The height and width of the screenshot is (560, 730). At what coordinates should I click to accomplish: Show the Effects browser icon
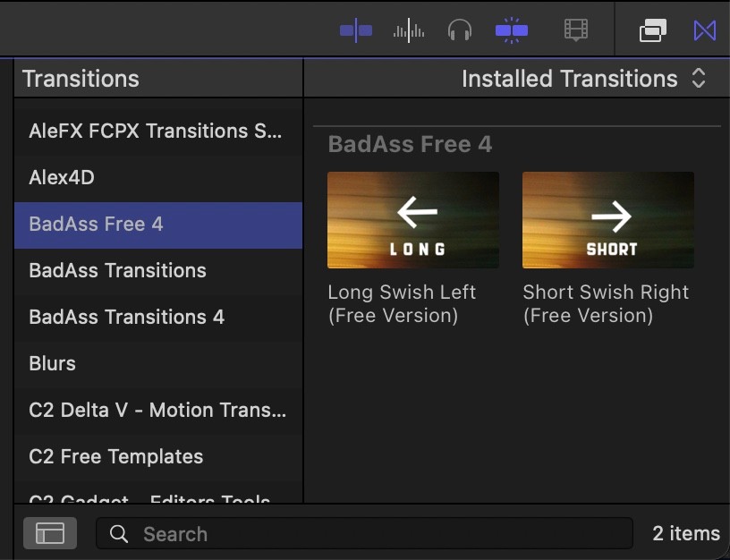point(653,30)
